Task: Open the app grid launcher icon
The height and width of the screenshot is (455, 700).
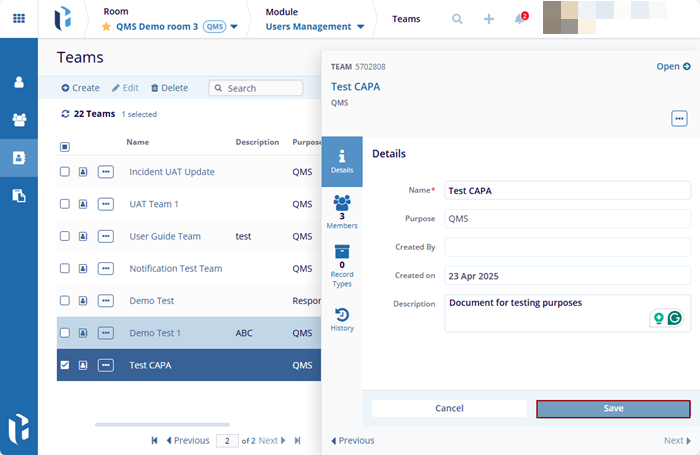Action: [x=18, y=19]
